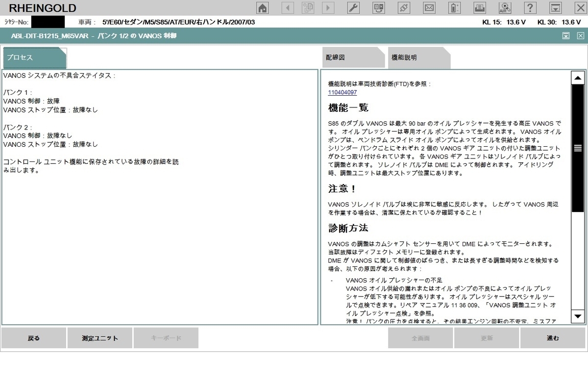The width and height of the screenshot is (588, 368).
Task: Switch to the 配線図 tab
Action: tap(354, 57)
